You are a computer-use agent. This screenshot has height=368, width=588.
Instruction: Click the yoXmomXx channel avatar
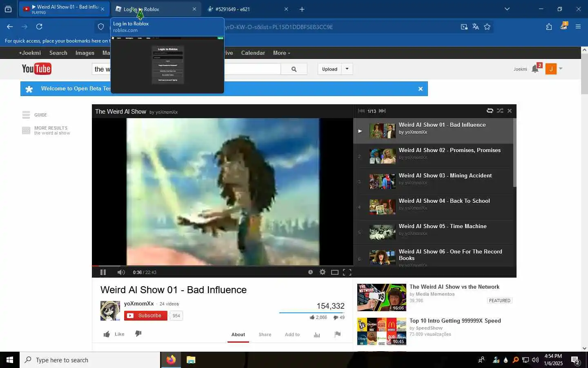pyautogui.click(x=110, y=311)
